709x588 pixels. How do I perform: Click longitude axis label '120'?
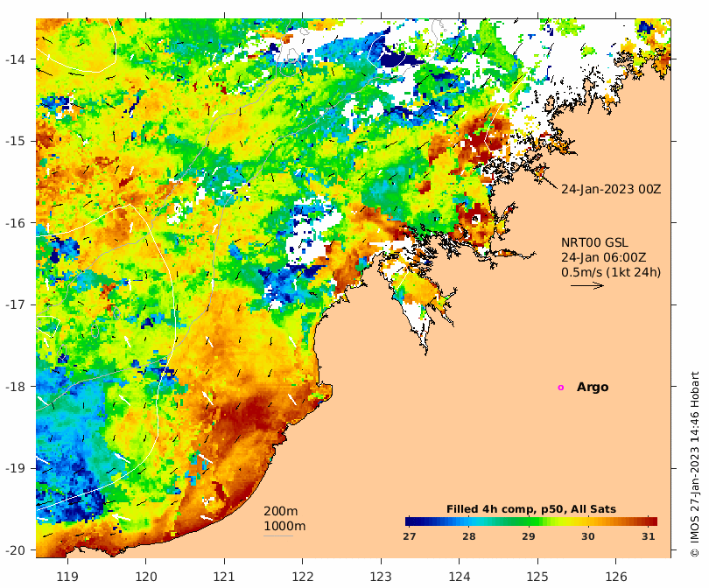point(146,577)
